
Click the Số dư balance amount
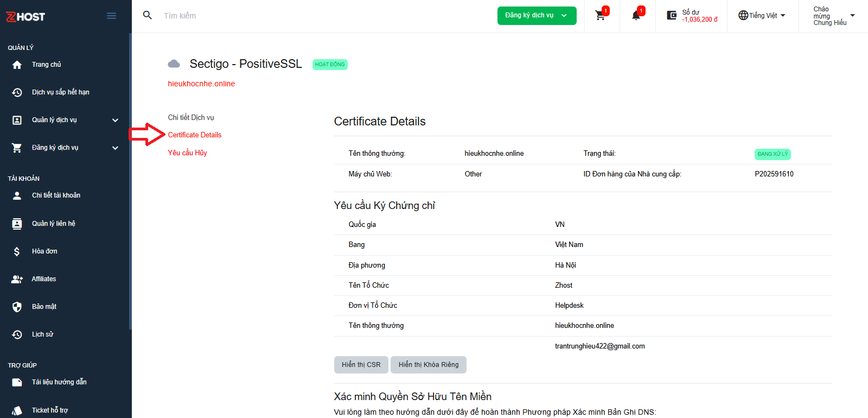700,20
